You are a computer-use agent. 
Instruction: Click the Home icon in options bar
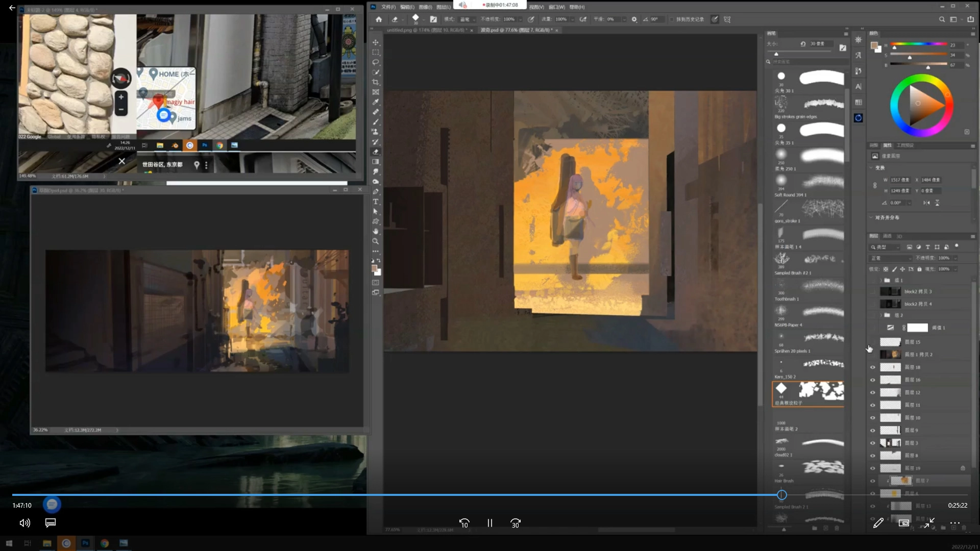[379, 19]
